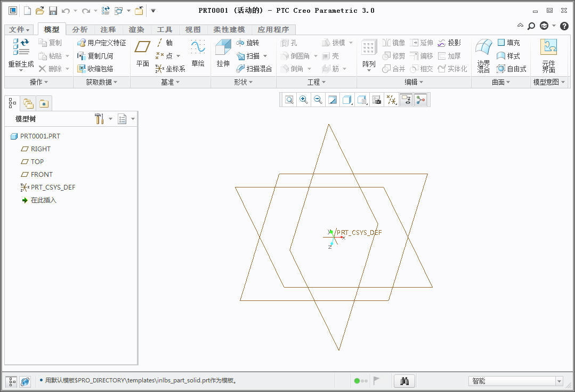575x392 pixels.
Task: Switch to the Applications (应用程序) tab
Action: pyautogui.click(x=273, y=30)
